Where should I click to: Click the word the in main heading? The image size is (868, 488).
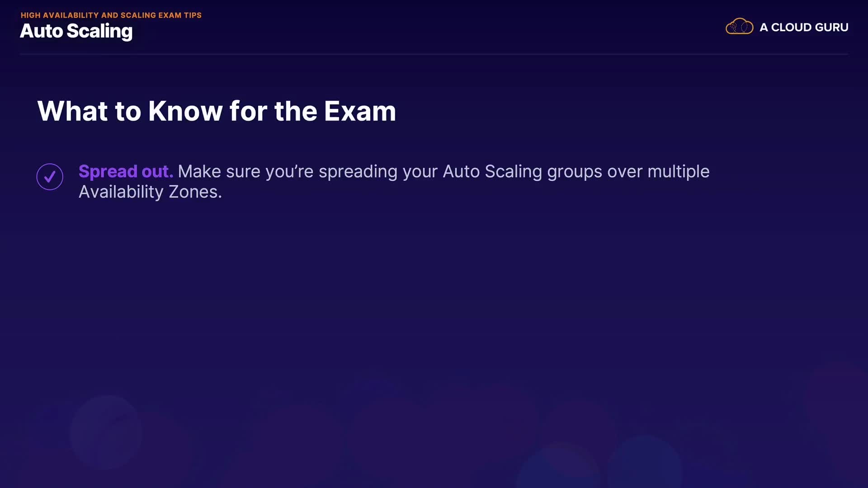tap(296, 111)
